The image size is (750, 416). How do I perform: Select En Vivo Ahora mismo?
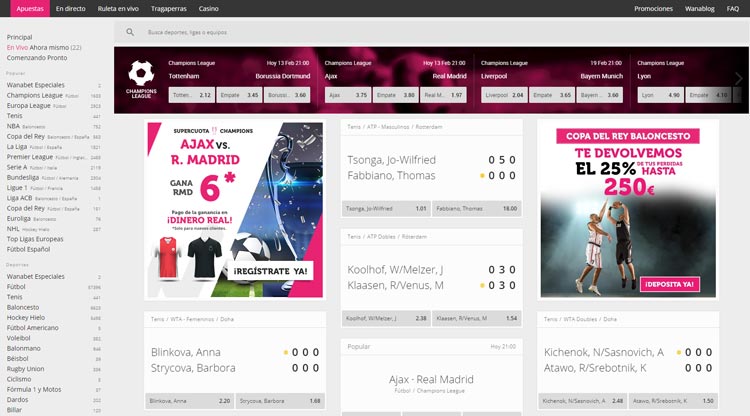click(x=44, y=47)
